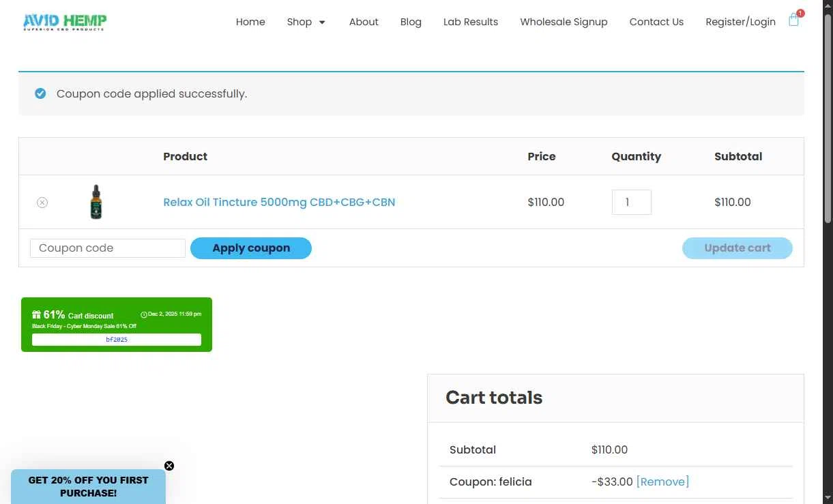Click the Price column header

(x=542, y=156)
